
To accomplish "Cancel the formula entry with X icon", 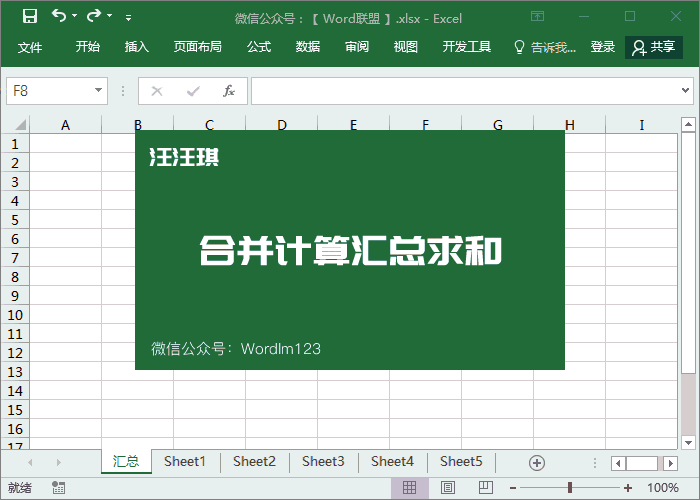I will click(157, 91).
